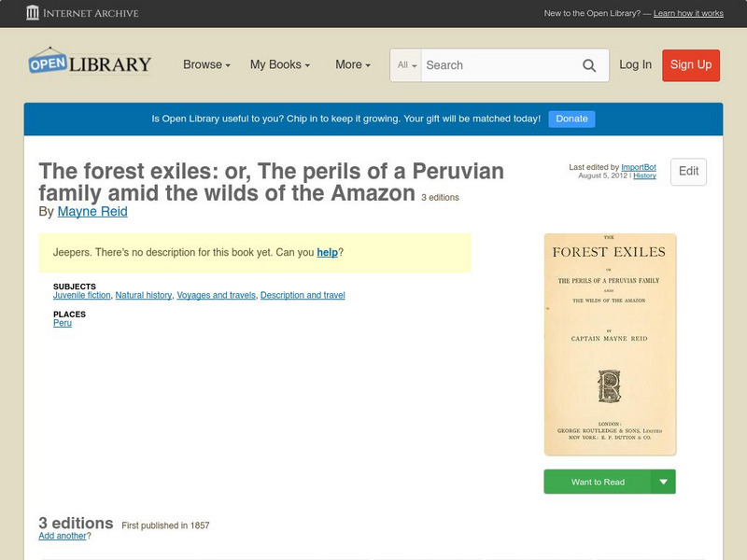Click the red Sign Up button

click(x=691, y=64)
